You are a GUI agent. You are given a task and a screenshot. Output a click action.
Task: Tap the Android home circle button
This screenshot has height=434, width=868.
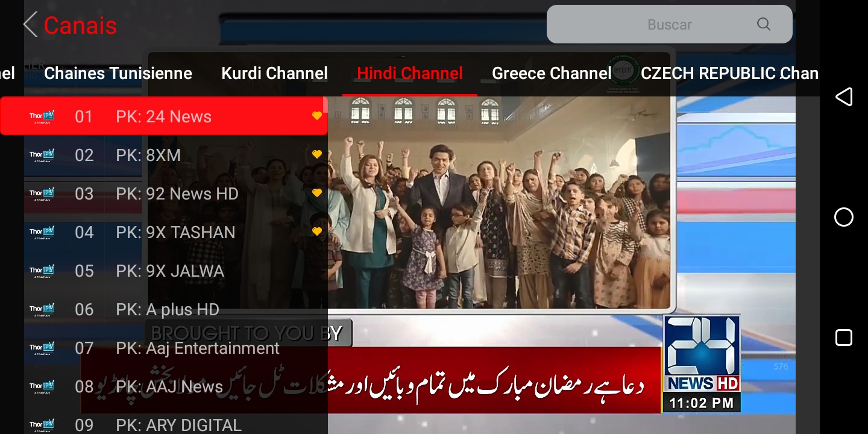843,217
